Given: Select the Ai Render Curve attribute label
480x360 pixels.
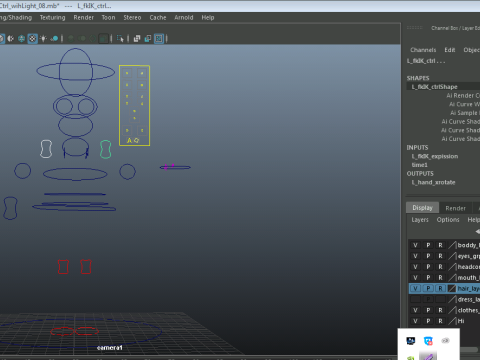Looking at the screenshot, I should point(463,96).
